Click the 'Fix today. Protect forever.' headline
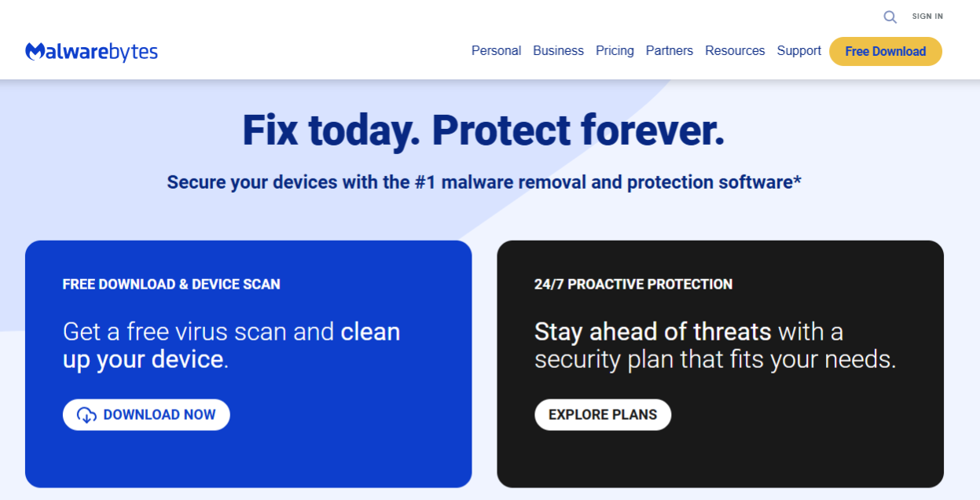Screen dimensions: 980x500 [x=483, y=131]
